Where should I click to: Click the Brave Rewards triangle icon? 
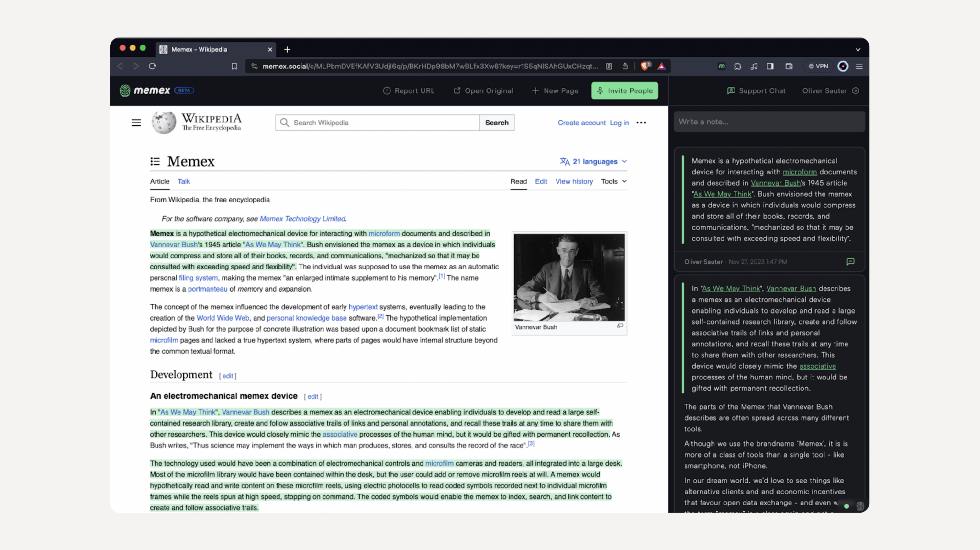click(x=662, y=66)
